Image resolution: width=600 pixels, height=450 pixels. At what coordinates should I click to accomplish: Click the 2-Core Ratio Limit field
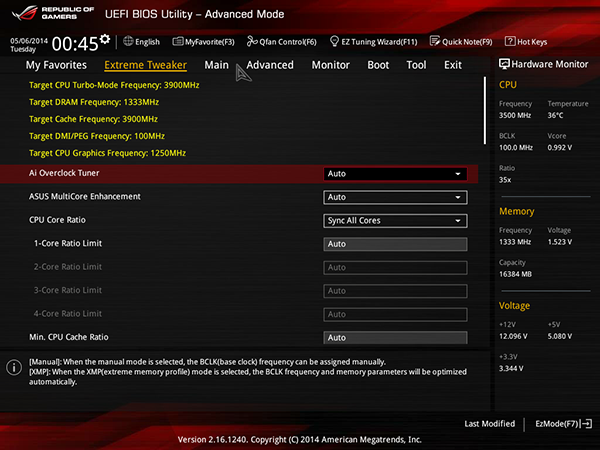point(395,267)
